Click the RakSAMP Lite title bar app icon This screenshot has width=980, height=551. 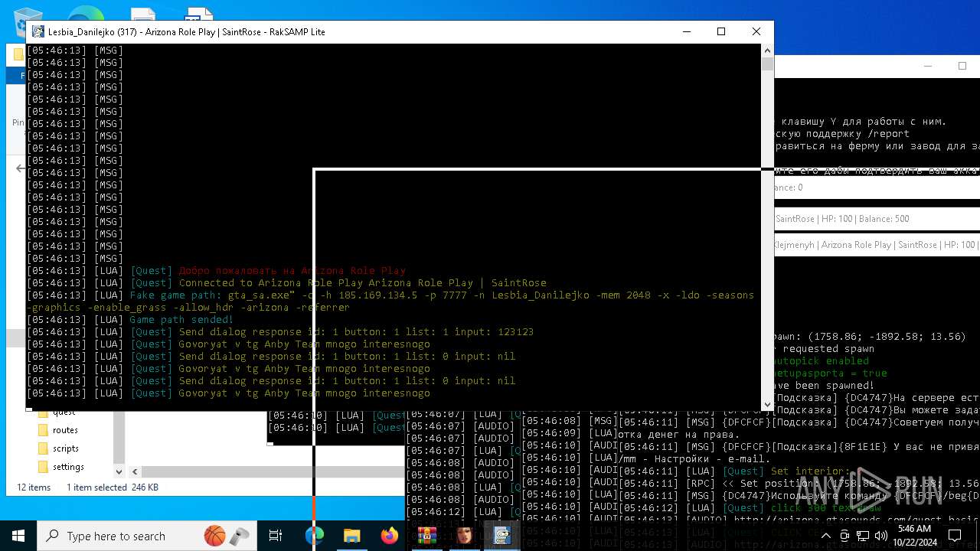38,31
